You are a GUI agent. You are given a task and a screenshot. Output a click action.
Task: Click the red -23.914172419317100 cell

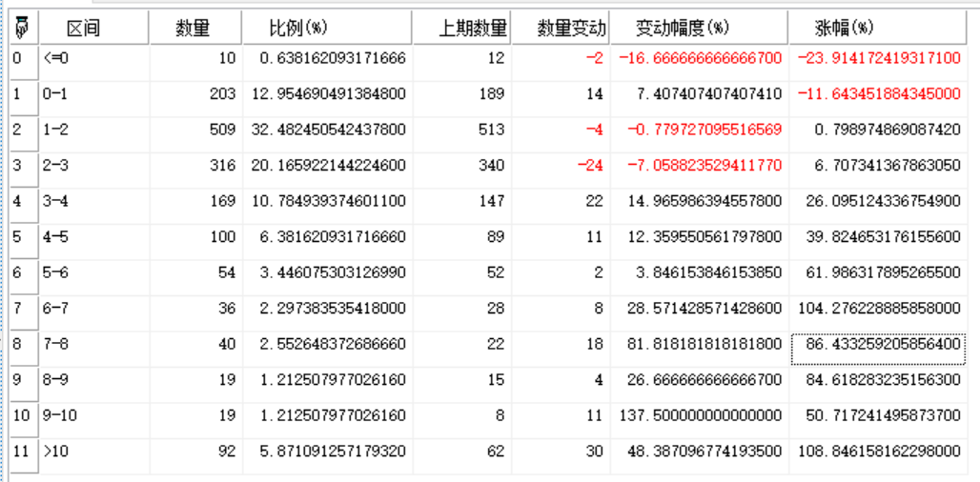[x=879, y=59]
